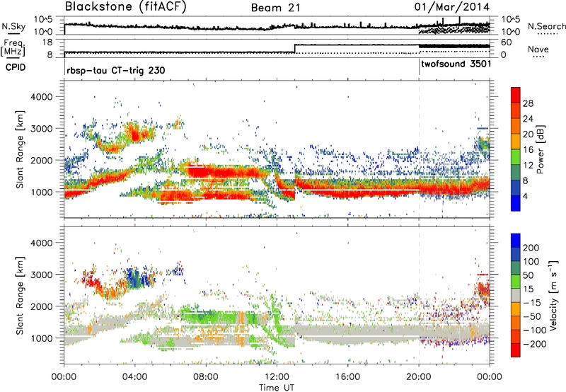Screen dimensions: 566x392
Task: Click the 'Slant Range [km]' label of power plot
Action: pyautogui.click(x=20, y=149)
